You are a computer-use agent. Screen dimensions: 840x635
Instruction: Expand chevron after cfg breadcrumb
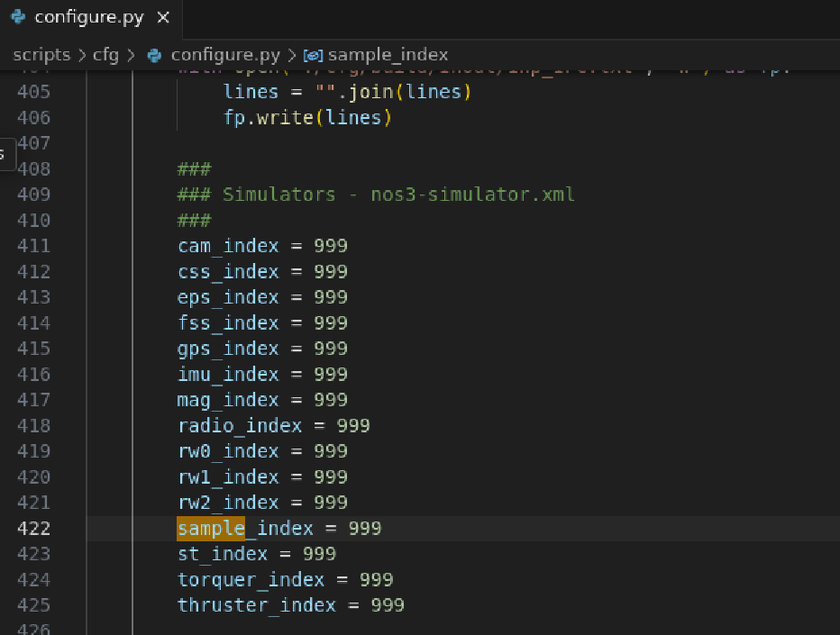pos(132,55)
